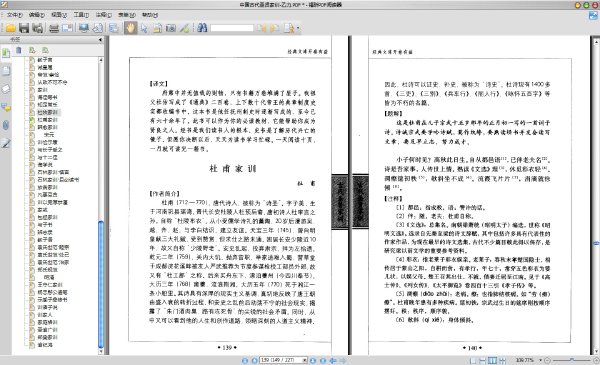Select the first visible bookmark in the tree

click(x=45, y=60)
